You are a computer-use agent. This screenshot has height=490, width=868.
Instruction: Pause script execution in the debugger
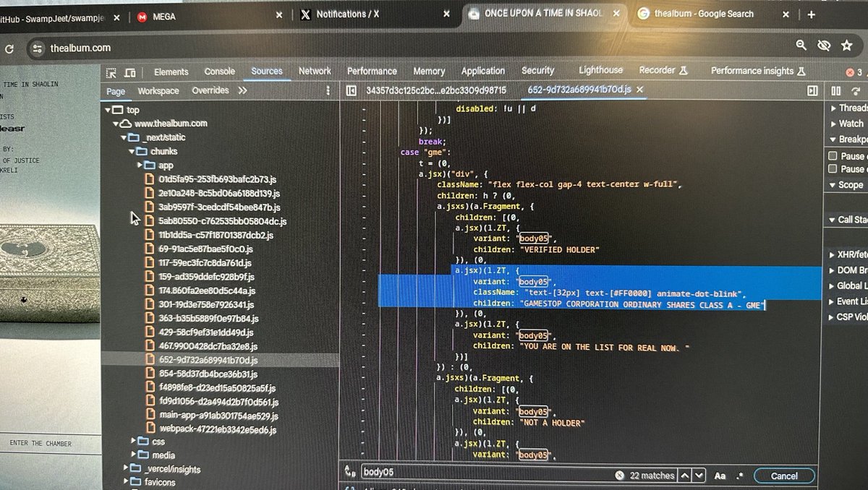pos(836,90)
